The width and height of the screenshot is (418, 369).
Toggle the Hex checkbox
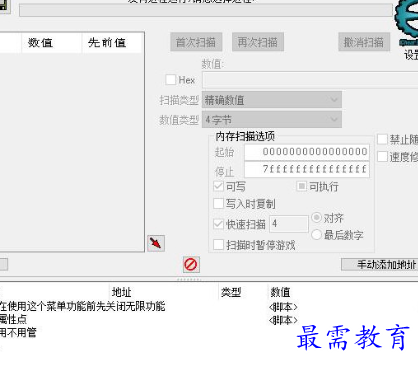pyautogui.click(x=171, y=80)
